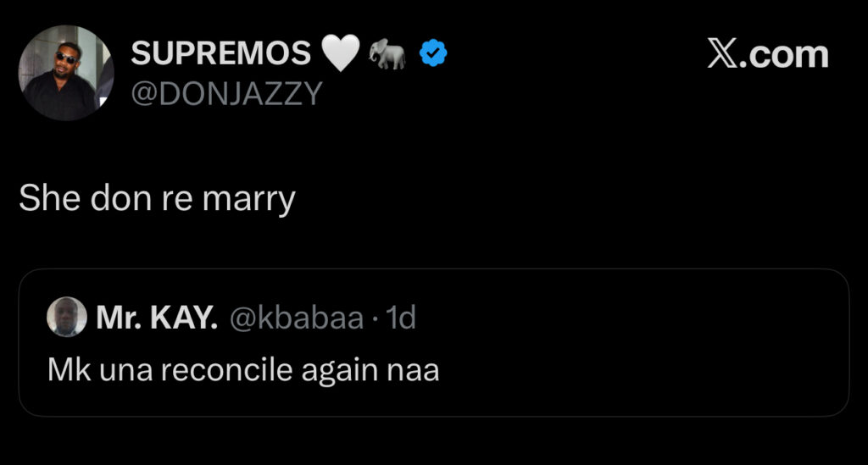Click the "She don re marry" post text
Screen dimensions: 868x465
click(157, 198)
